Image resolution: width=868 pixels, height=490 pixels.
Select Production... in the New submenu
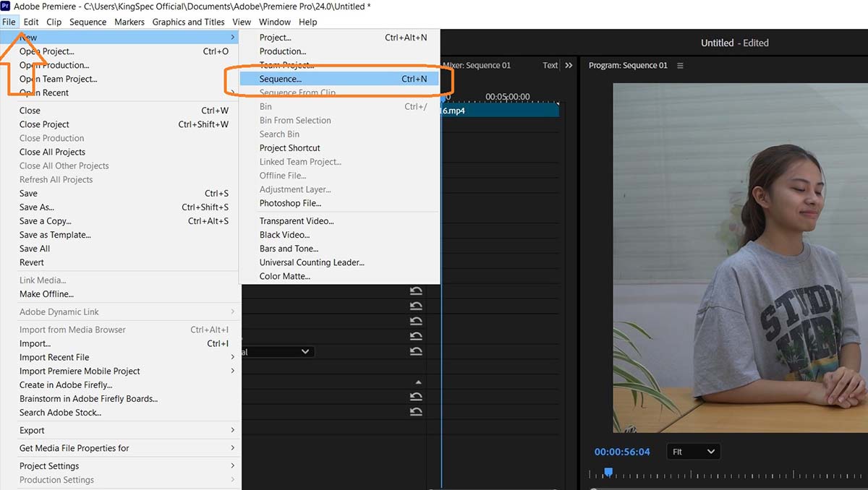click(x=339, y=52)
